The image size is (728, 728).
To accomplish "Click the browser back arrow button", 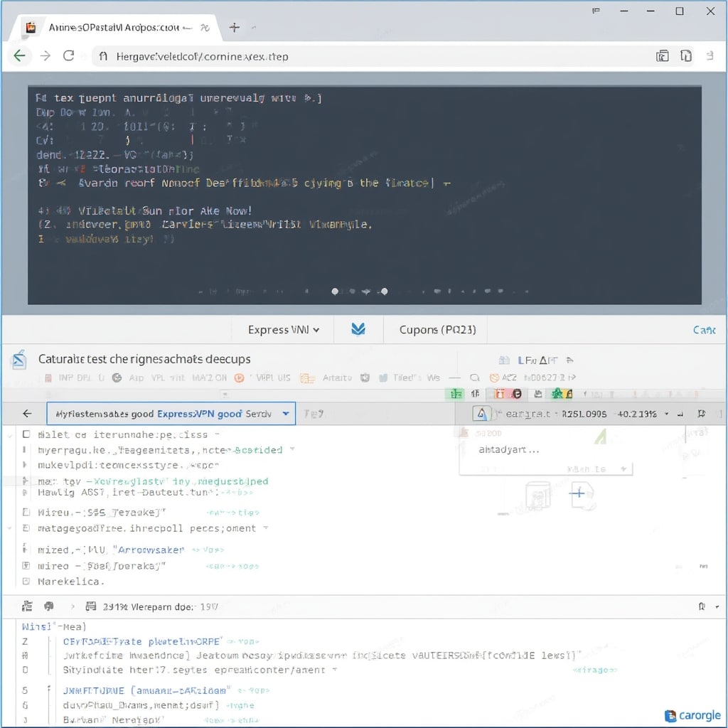I will (19, 56).
